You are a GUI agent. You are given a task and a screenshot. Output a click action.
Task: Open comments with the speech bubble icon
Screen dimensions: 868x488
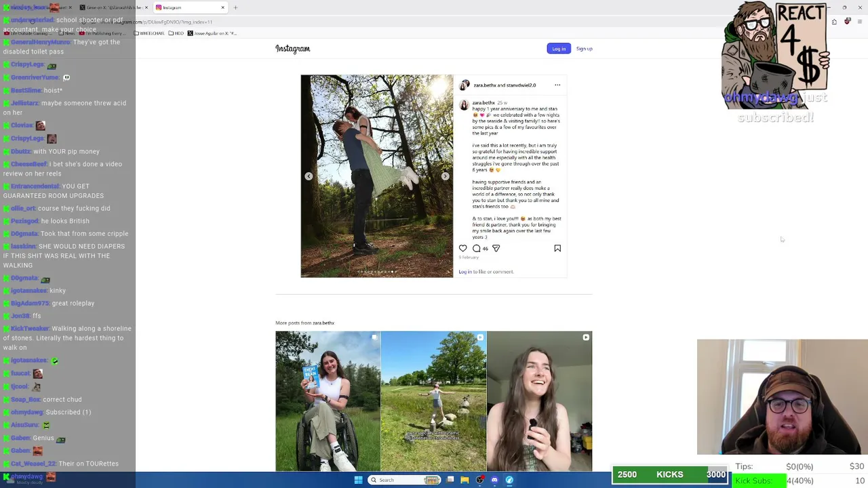pos(476,249)
